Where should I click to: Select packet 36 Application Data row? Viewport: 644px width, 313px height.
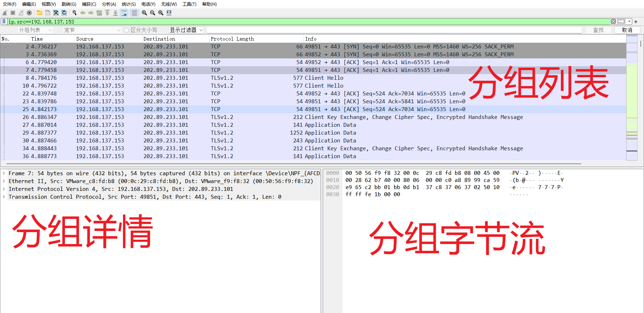[x=313, y=156]
